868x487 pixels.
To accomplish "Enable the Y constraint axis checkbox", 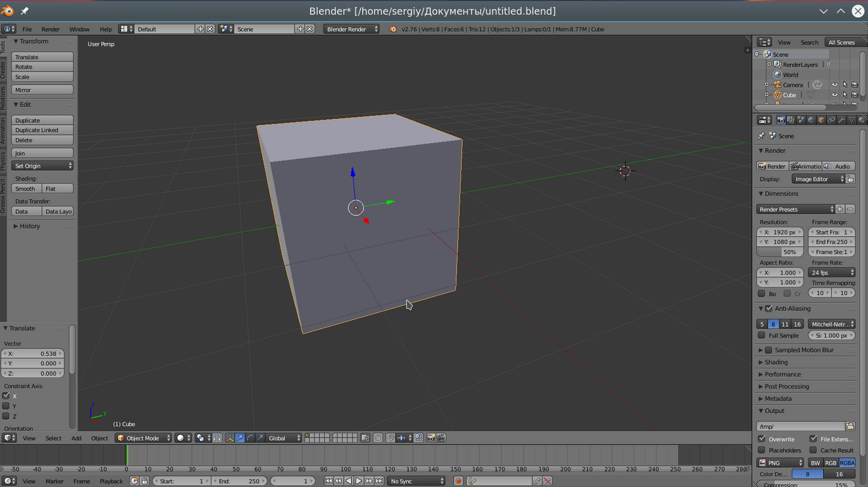I will tap(6, 406).
